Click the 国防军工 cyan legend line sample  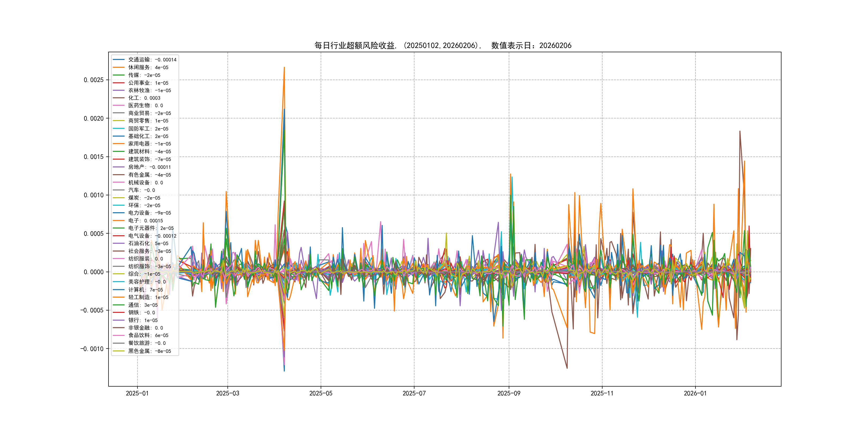119,129
